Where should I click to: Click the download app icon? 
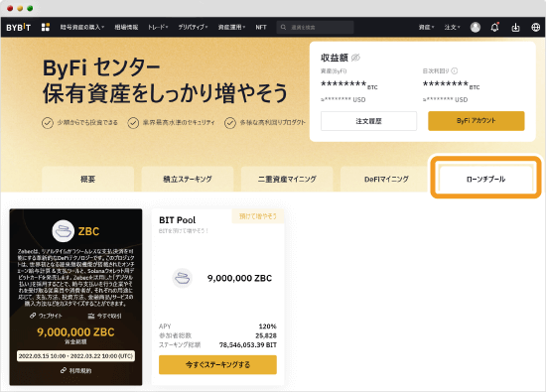click(515, 27)
